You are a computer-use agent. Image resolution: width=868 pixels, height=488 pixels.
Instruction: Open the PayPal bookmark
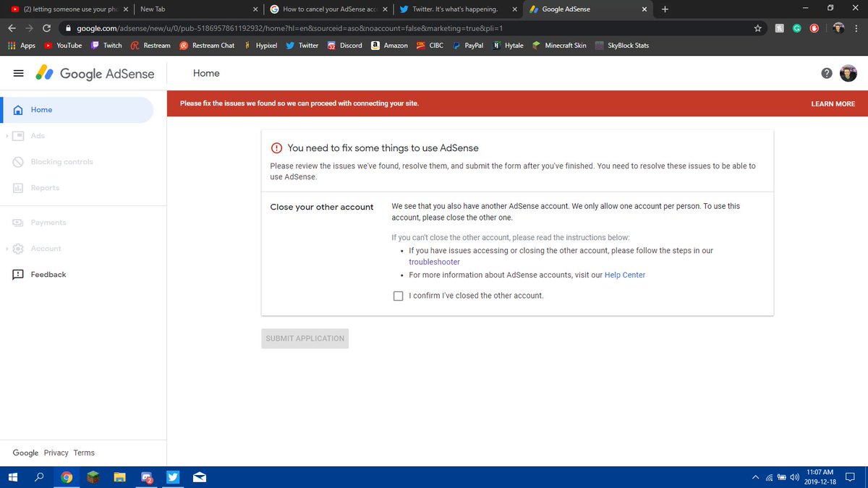click(469, 45)
